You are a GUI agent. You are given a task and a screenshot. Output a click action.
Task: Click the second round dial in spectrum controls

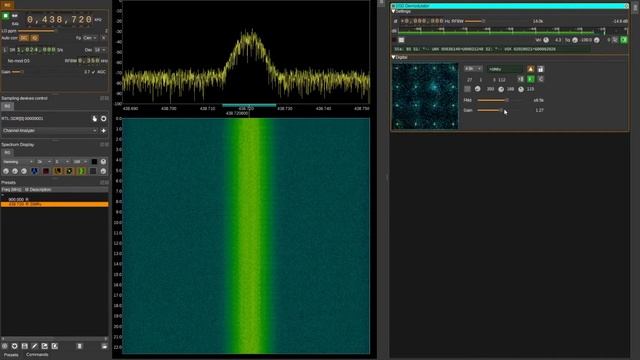pos(15,171)
